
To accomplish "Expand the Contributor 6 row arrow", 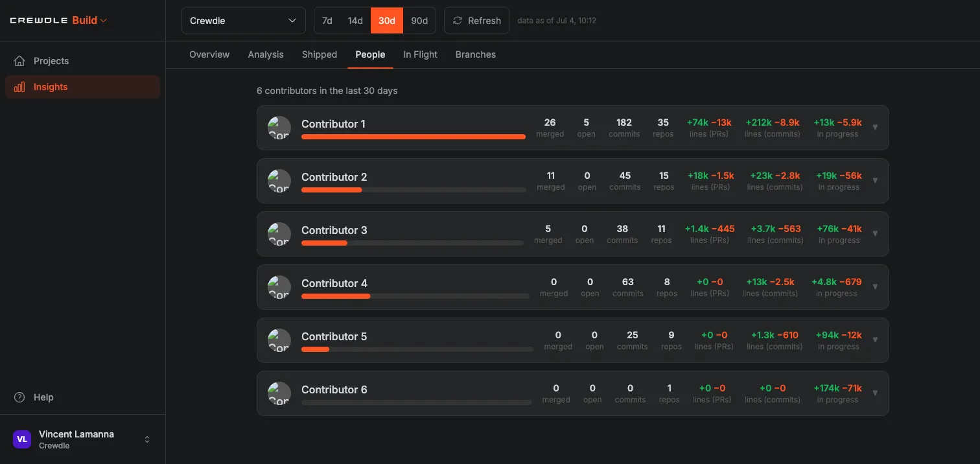I will pyautogui.click(x=875, y=393).
